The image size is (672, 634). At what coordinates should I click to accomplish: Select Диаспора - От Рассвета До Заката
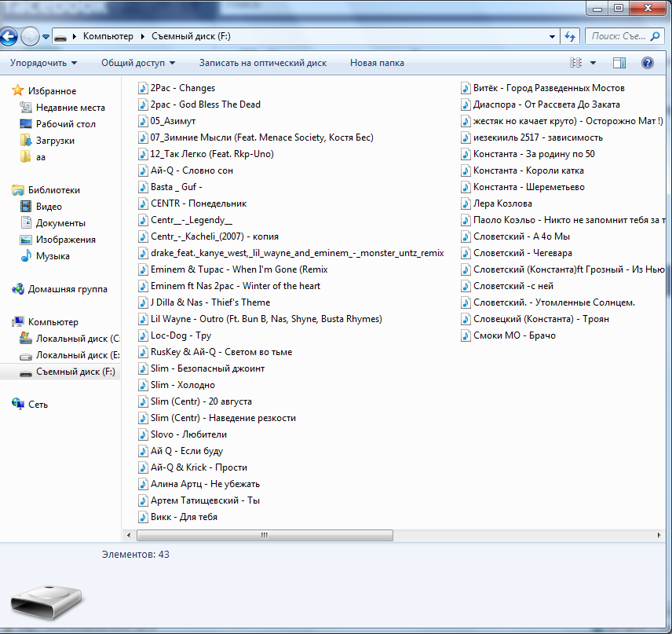[546, 104]
